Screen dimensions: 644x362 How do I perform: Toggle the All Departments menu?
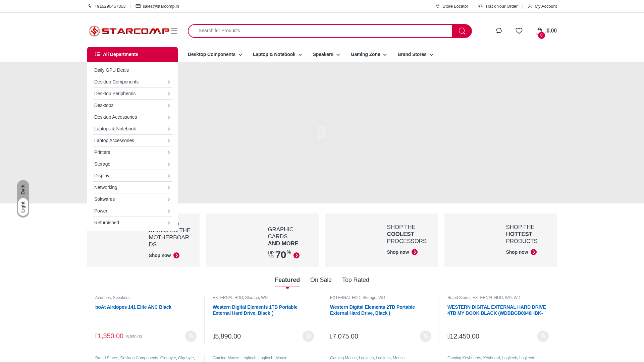pos(132,54)
